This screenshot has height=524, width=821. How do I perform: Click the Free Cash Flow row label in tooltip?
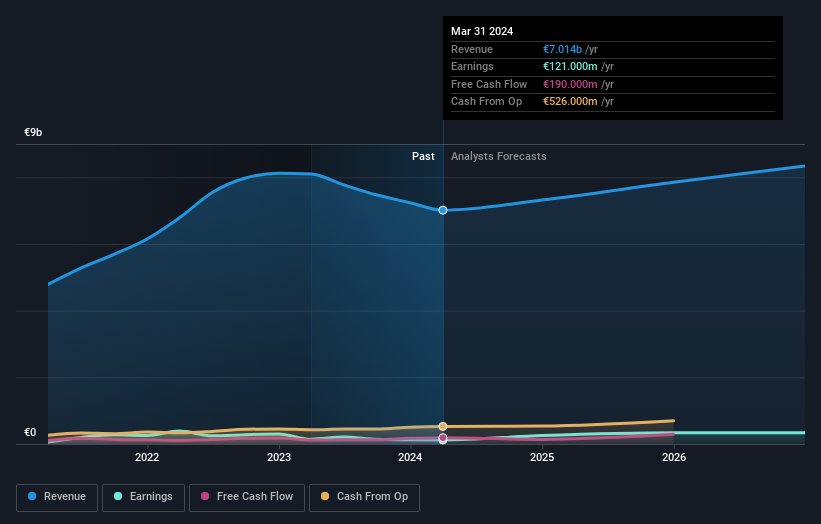[x=489, y=84]
